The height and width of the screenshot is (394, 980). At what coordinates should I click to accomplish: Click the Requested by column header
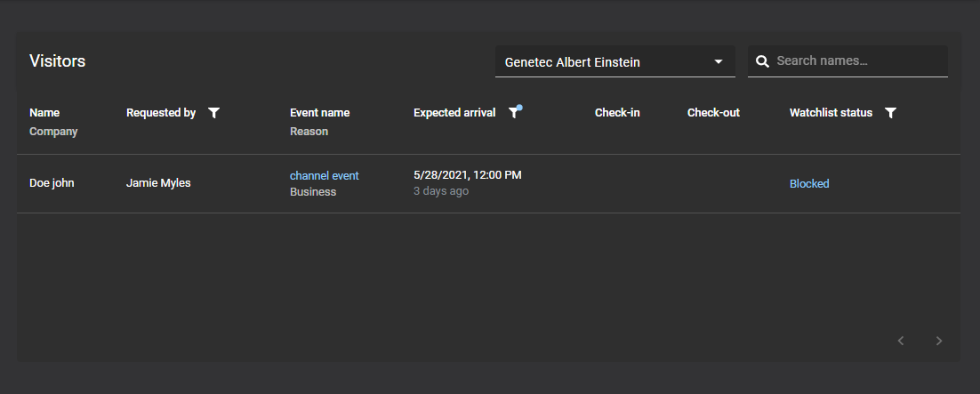click(x=161, y=113)
